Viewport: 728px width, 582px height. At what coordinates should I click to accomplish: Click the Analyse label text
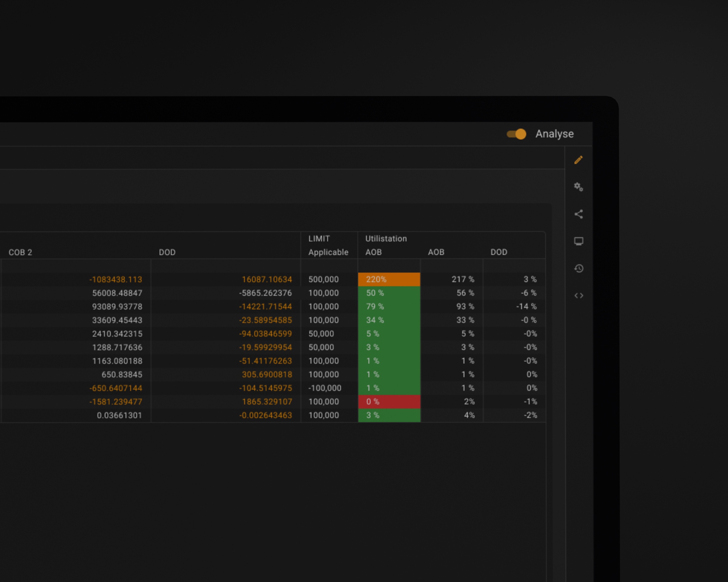click(x=554, y=134)
